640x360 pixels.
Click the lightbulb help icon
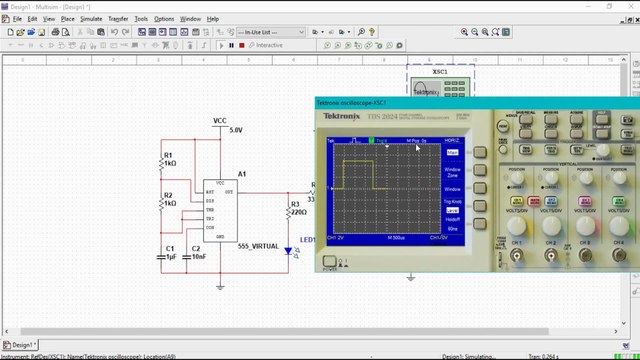[x=372, y=32]
